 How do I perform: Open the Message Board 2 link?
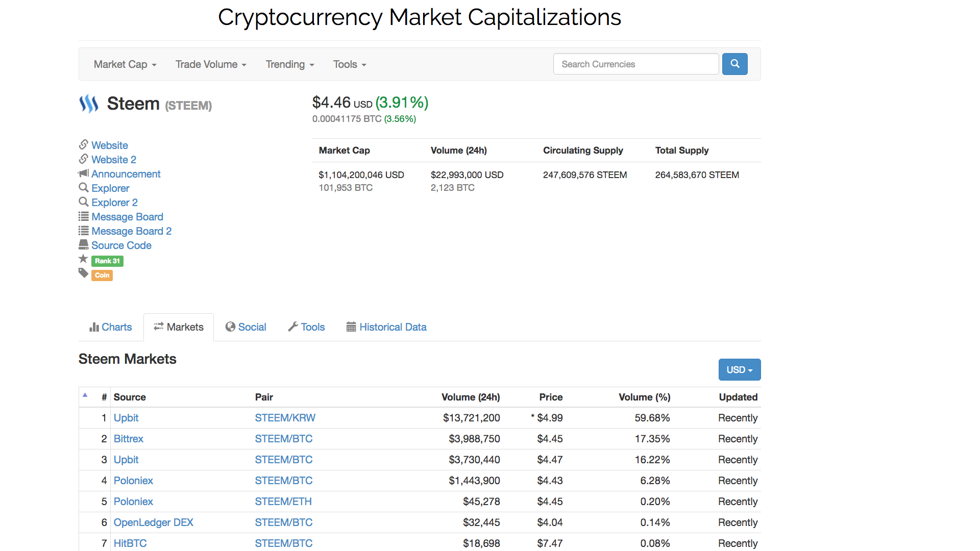[132, 231]
